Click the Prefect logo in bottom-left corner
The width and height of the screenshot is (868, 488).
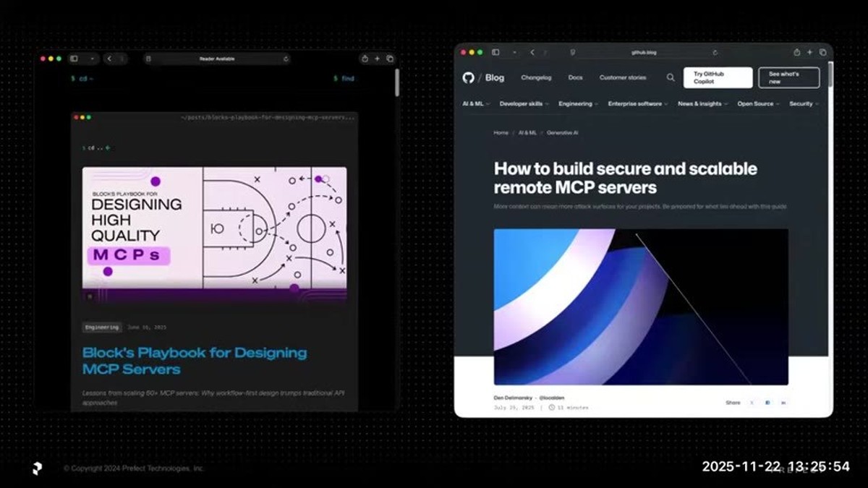click(37, 468)
